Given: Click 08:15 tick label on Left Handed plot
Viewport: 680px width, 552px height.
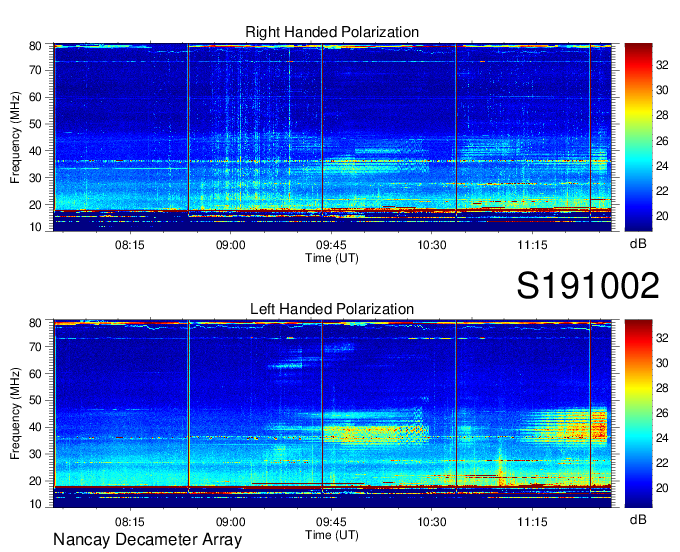Looking at the screenshot, I should (129, 522).
